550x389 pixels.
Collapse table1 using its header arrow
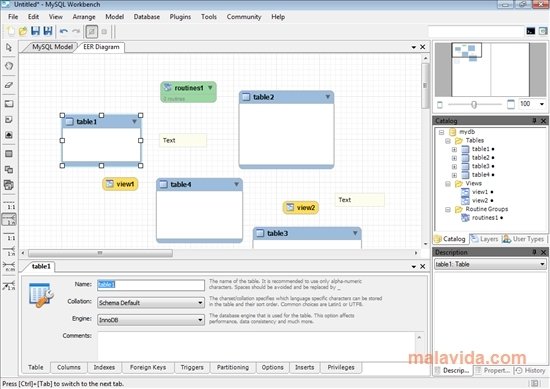click(134, 121)
